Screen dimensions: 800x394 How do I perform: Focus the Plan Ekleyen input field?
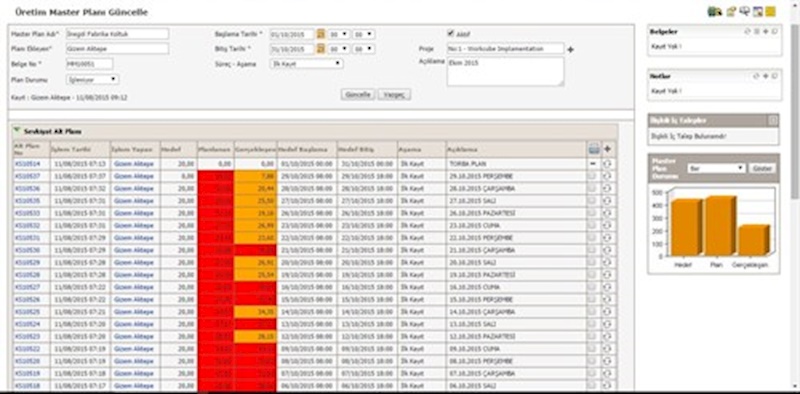[x=117, y=48]
